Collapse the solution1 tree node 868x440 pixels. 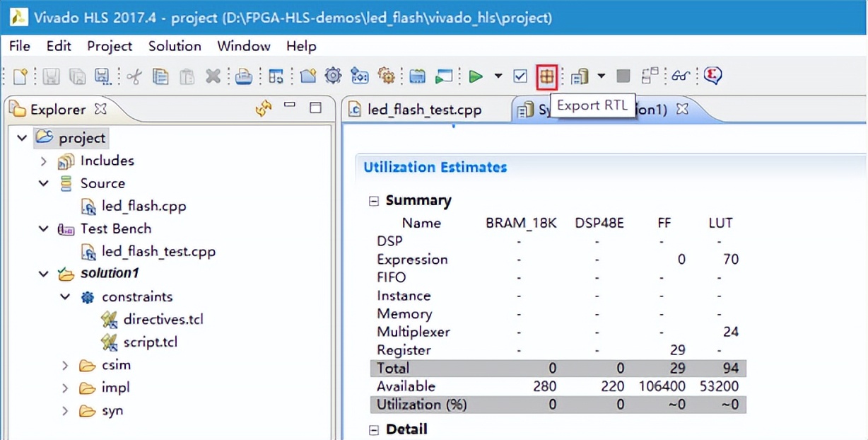pyautogui.click(x=44, y=274)
